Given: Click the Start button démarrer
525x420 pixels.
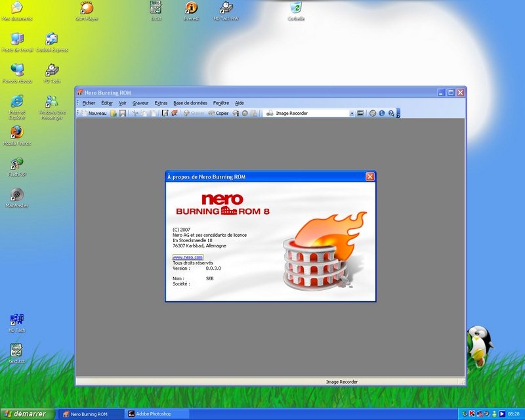Looking at the screenshot, I should [x=27, y=414].
